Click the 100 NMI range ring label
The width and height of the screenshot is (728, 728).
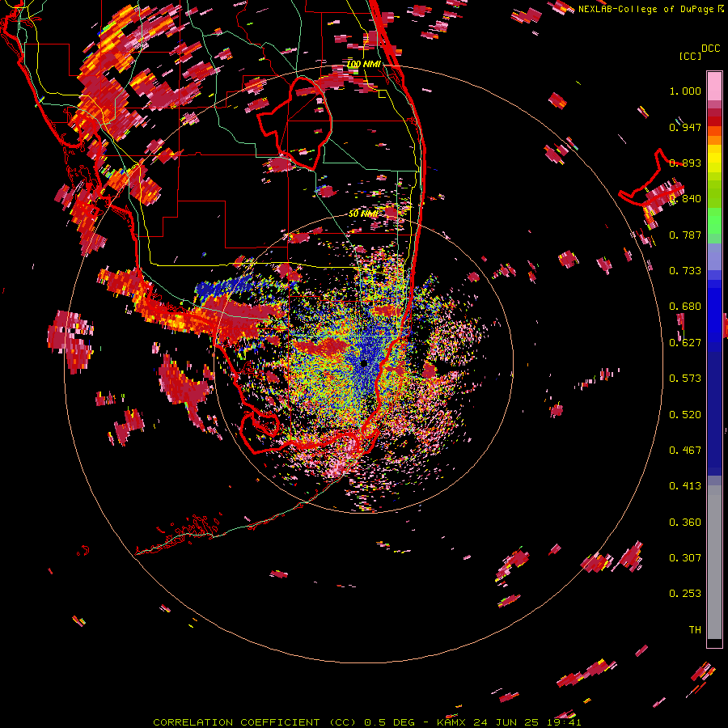pos(364,64)
